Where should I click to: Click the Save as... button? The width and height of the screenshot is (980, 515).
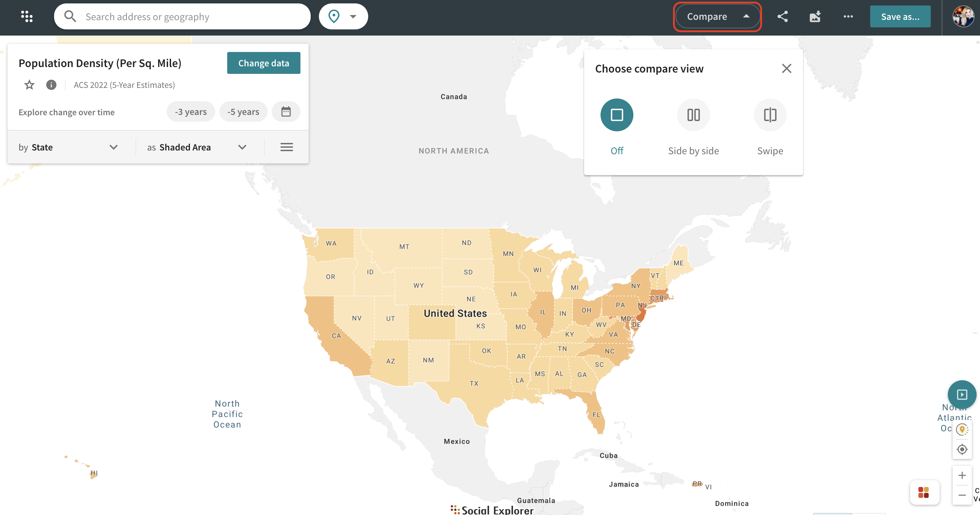(x=900, y=16)
